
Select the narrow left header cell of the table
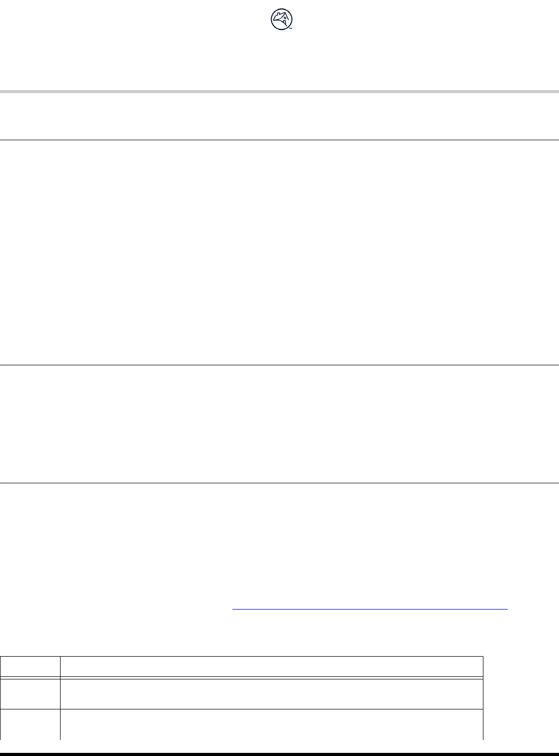30,666
